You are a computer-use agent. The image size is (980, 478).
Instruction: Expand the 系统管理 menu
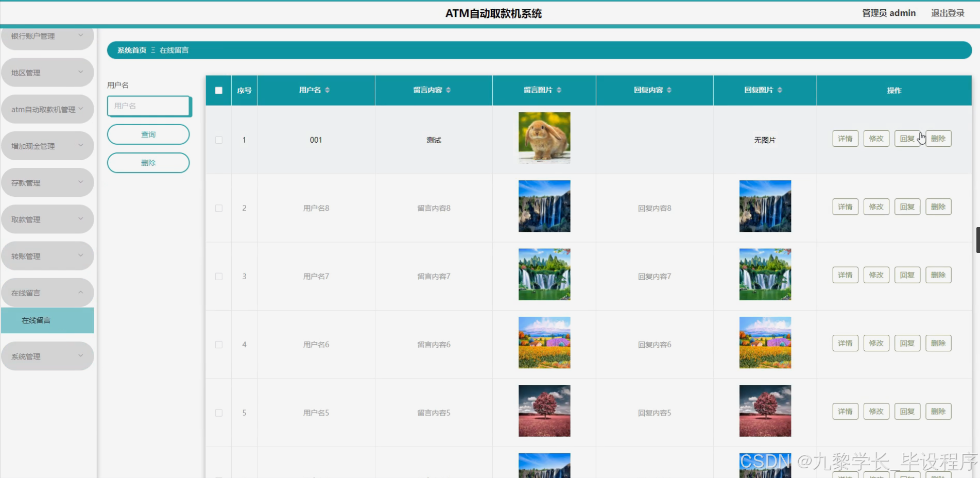click(47, 356)
